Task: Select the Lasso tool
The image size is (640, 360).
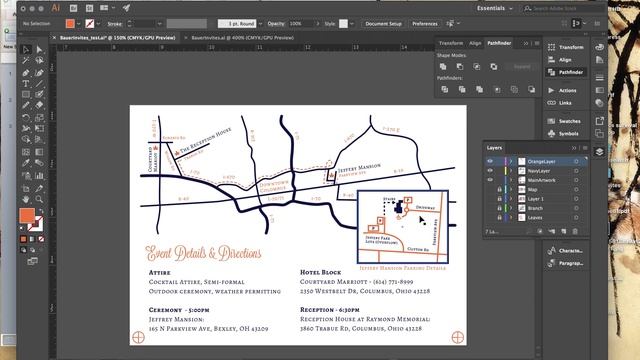Action: (39, 60)
